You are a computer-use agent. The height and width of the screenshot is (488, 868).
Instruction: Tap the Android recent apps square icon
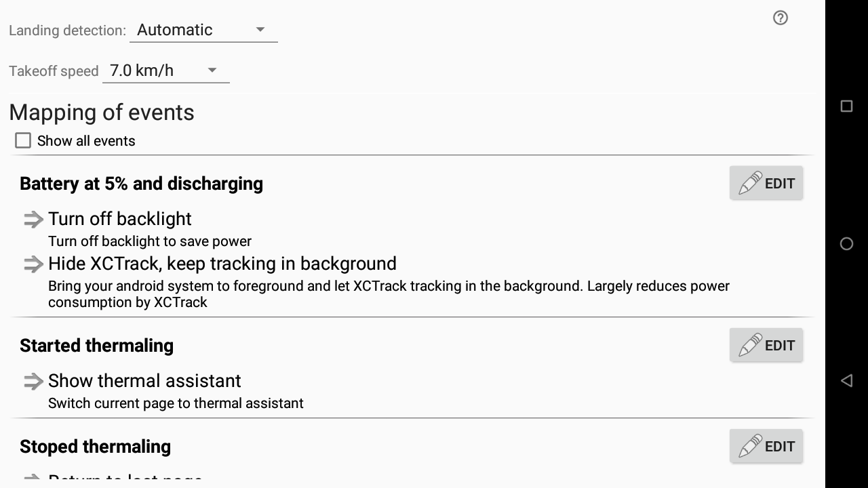846,106
